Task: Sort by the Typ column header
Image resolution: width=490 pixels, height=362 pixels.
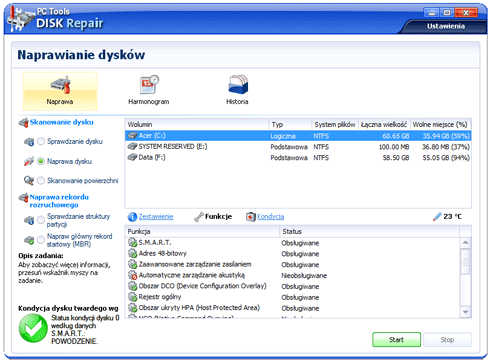Action: tap(290, 125)
